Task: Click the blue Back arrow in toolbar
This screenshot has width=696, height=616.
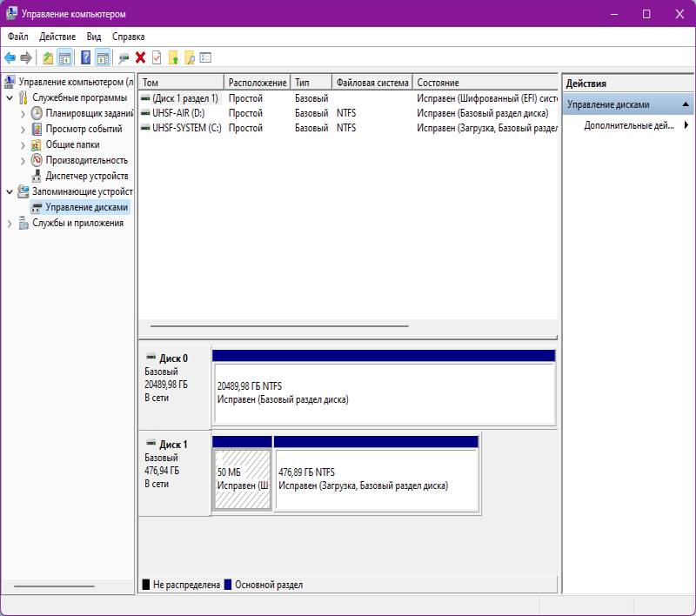Action: point(10,57)
